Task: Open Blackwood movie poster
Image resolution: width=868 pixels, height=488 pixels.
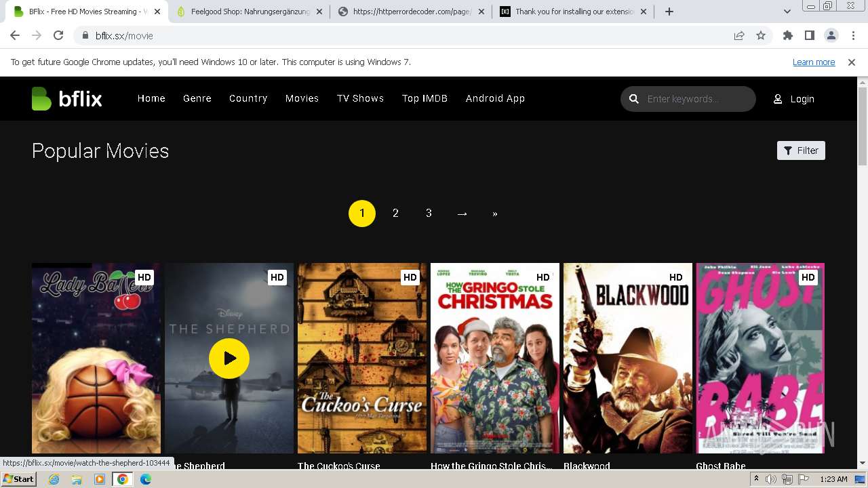Action: [628, 358]
